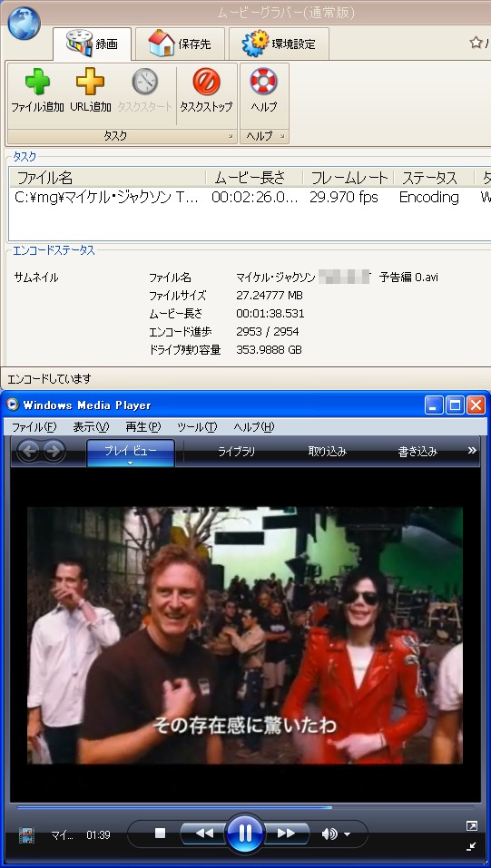Image resolution: width=491 pixels, height=868 pixels.
Task: Show more tabs with double chevron
Action: pos(472,451)
